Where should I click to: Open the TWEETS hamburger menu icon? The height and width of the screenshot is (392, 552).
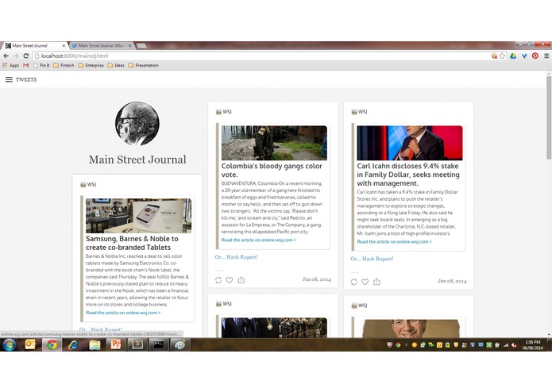tap(9, 80)
